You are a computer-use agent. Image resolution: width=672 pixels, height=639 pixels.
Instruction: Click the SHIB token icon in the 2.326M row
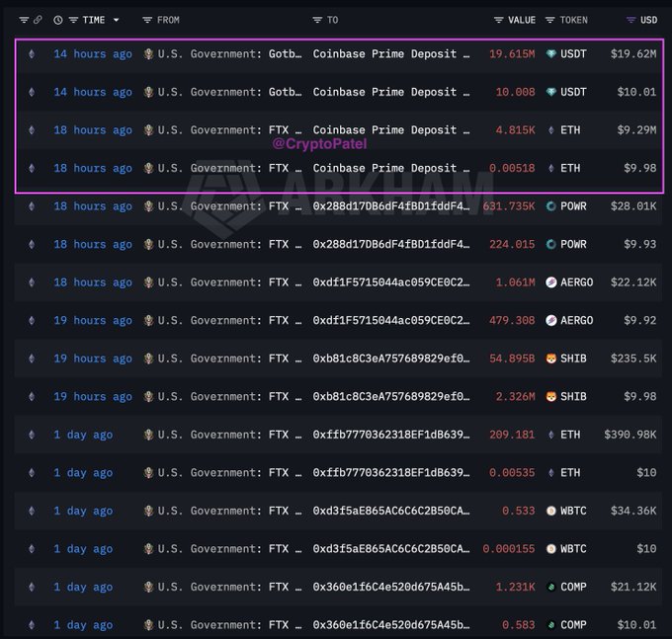[551, 397]
